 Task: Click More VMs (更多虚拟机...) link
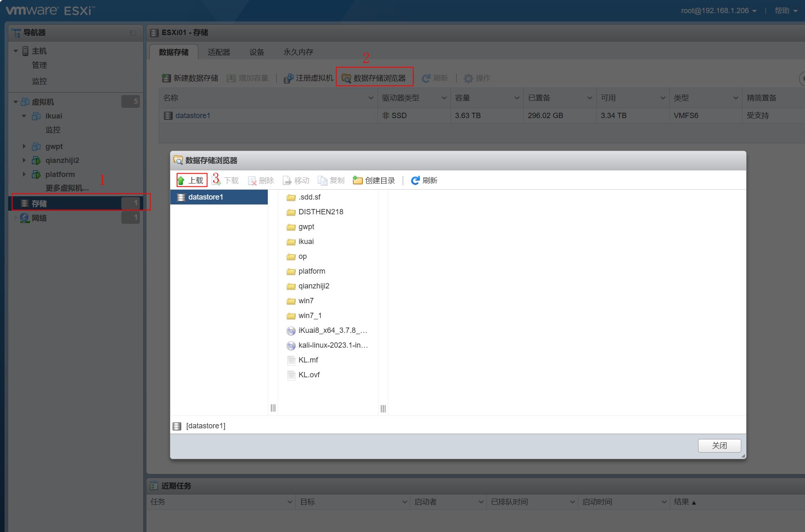point(67,188)
